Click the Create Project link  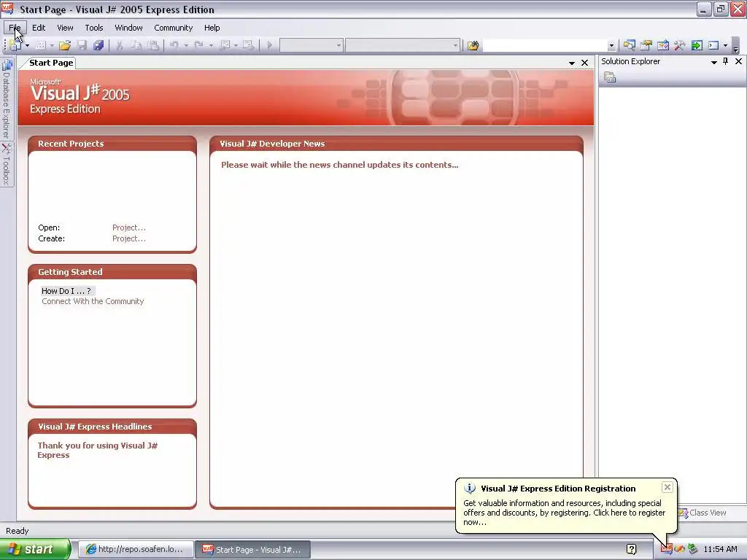point(129,238)
